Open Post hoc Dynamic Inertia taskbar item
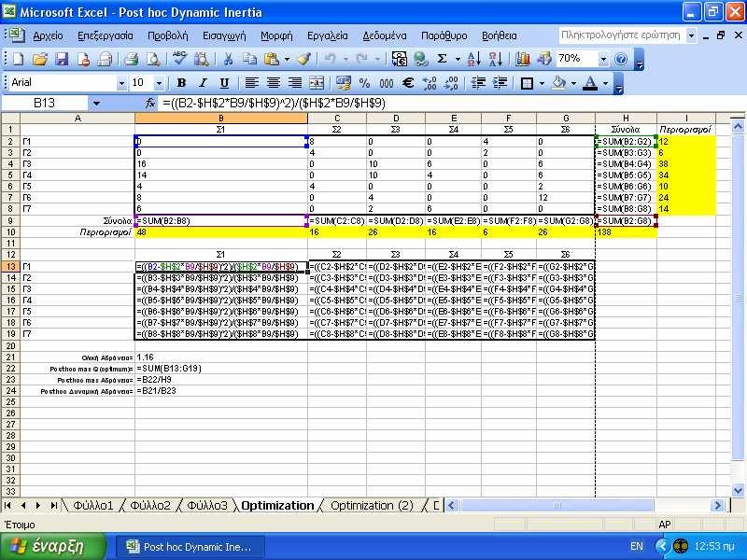 coord(190,547)
